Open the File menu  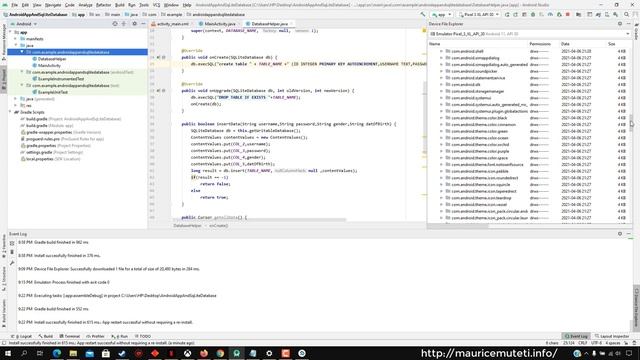click(x=14, y=5)
